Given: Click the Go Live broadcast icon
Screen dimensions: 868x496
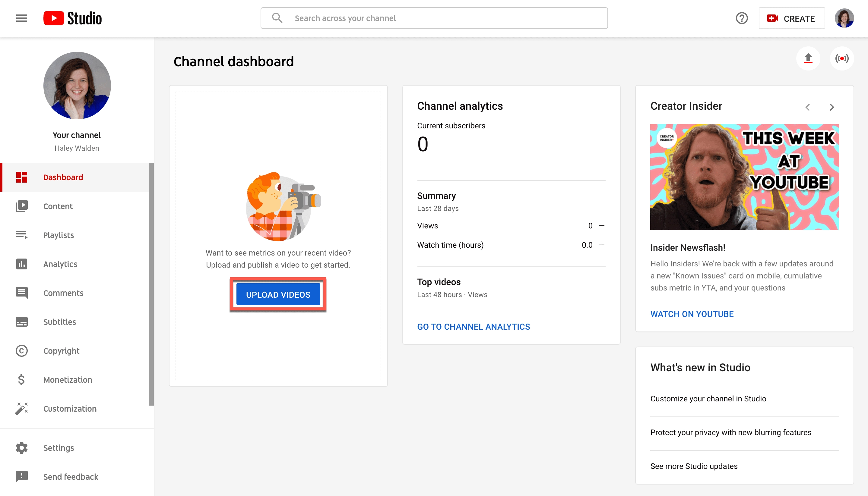Looking at the screenshot, I should [842, 58].
